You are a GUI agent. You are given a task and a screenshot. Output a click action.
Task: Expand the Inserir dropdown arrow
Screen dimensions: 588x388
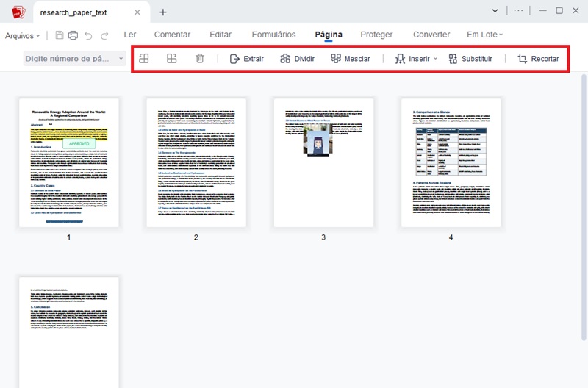click(435, 59)
